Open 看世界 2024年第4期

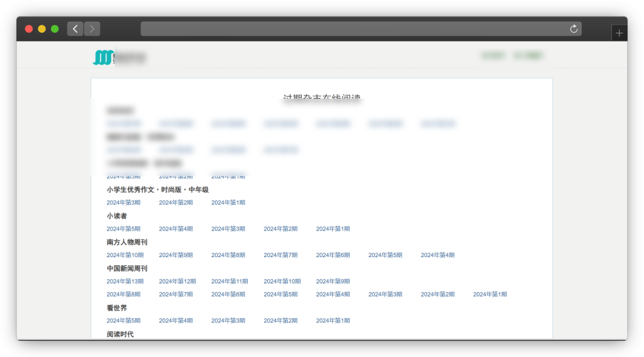176,321
